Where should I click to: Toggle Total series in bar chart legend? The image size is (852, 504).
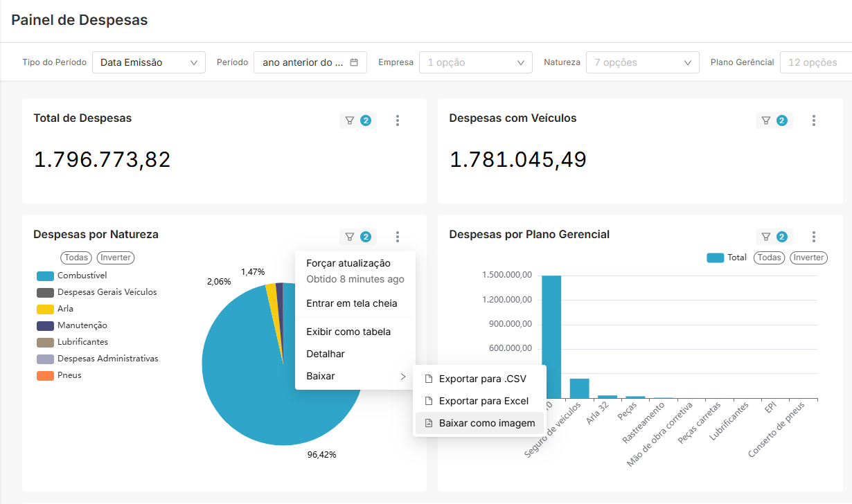[x=727, y=258]
